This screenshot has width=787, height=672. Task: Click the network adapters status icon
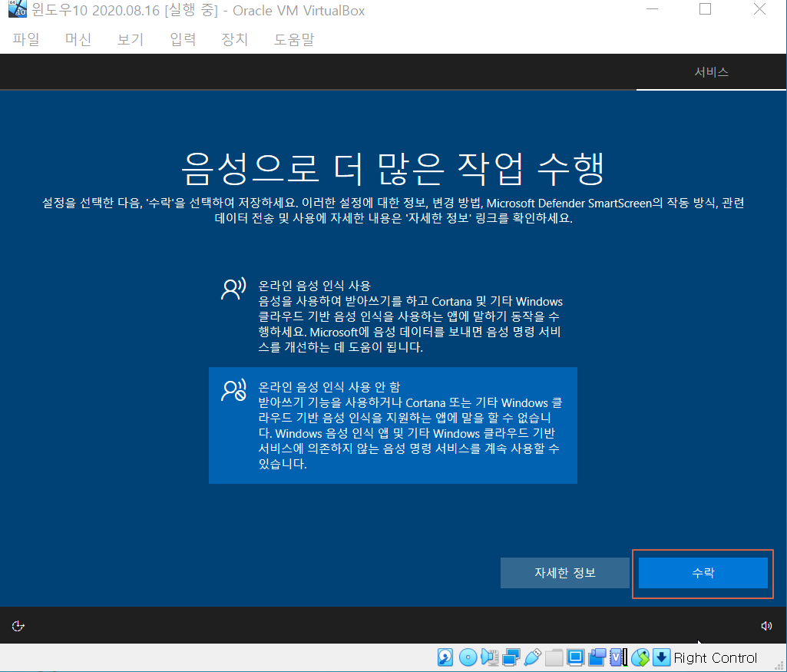(x=511, y=657)
